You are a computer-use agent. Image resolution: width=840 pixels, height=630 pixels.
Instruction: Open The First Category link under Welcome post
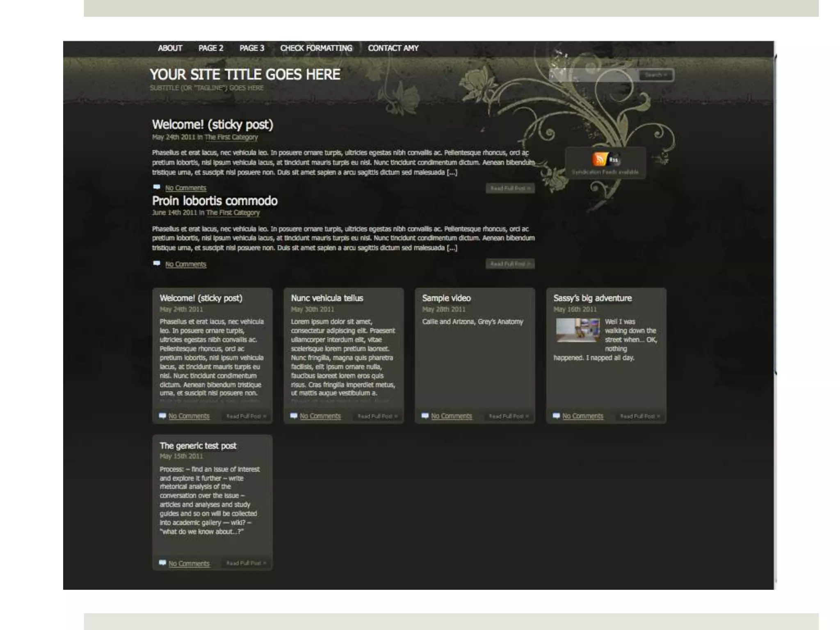tap(231, 137)
